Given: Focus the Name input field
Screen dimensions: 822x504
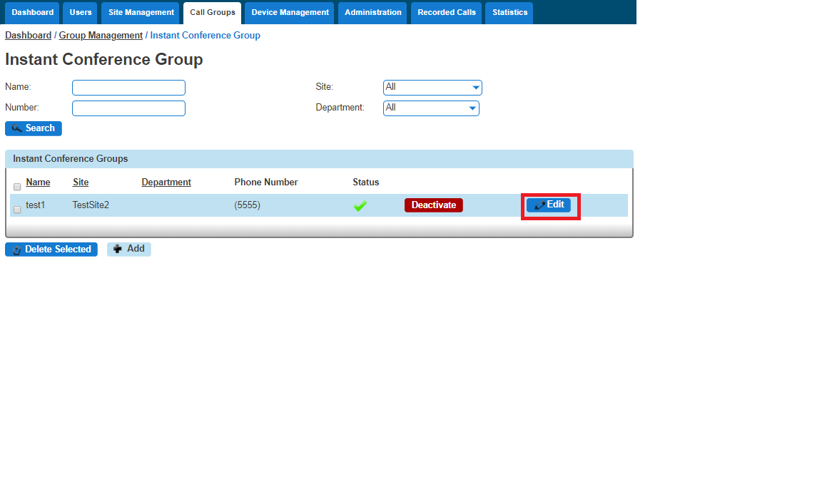Looking at the screenshot, I should (128, 88).
